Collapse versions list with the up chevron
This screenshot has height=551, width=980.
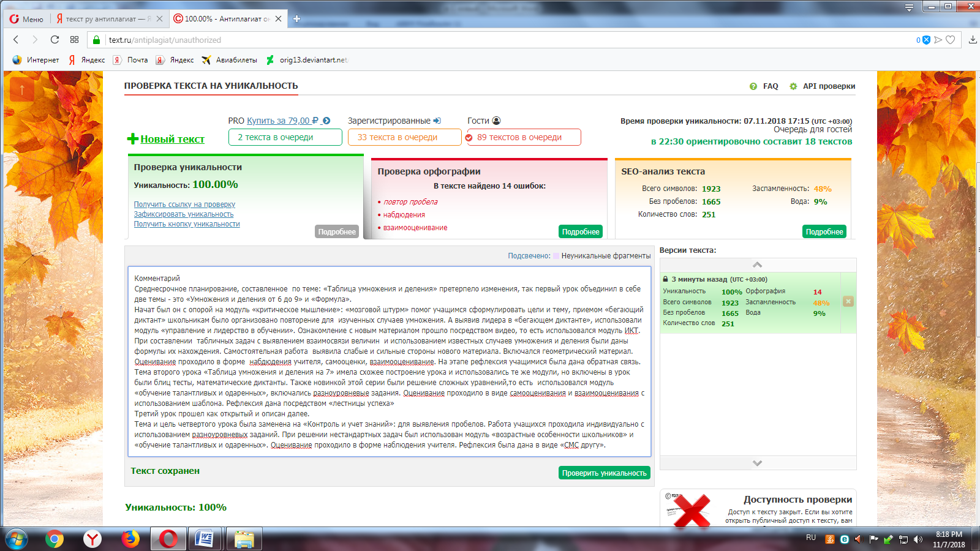point(758,264)
